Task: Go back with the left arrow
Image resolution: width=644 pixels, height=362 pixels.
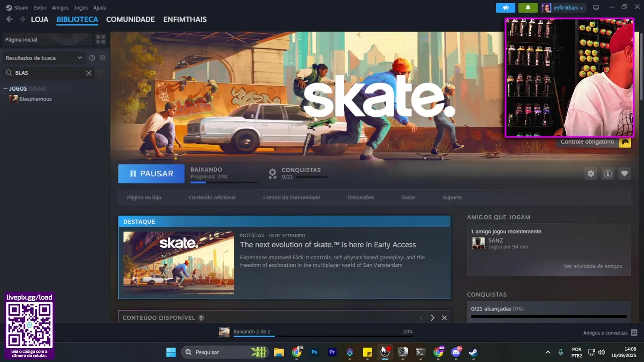Action: (x=9, y=19)
